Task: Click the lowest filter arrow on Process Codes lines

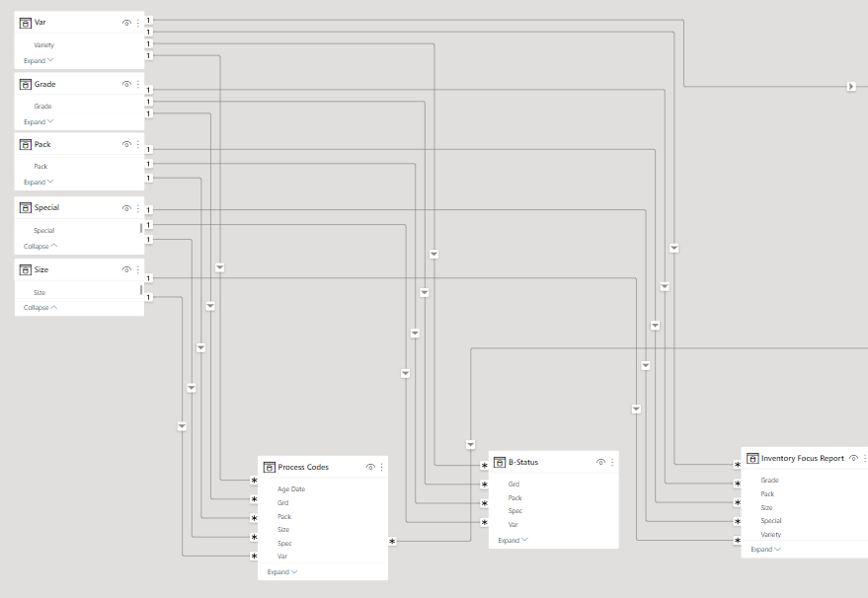Action: (x=182, y=426)
